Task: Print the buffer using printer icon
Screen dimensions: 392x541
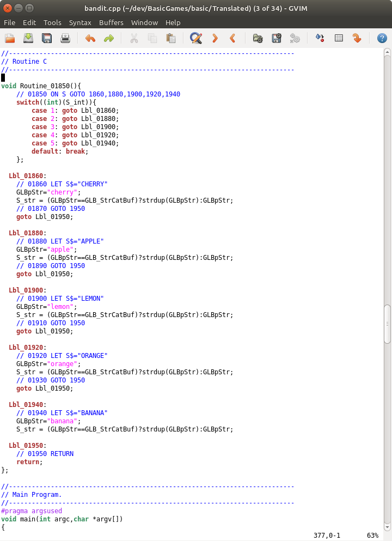Action: click(x=65, y=38)
